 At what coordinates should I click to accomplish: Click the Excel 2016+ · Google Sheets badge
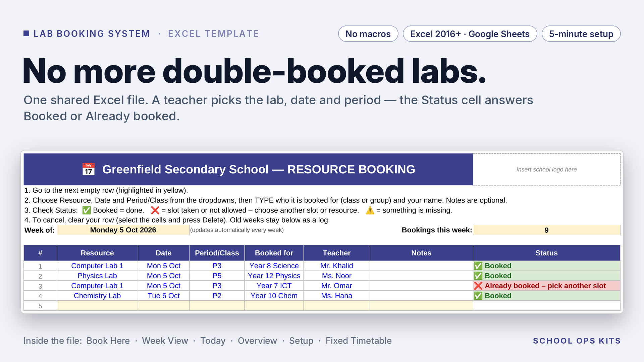coord(470,34)
